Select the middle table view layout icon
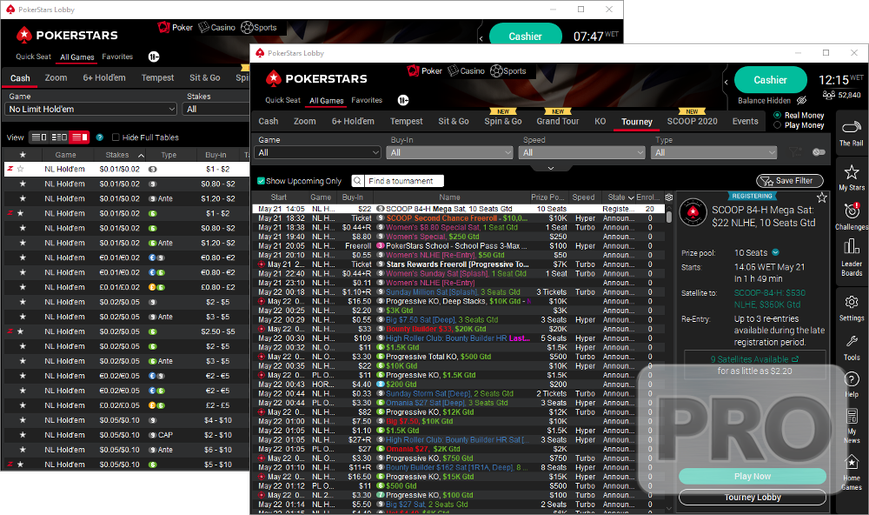Screen dimensions: 869x515 [x=59, y=137]
